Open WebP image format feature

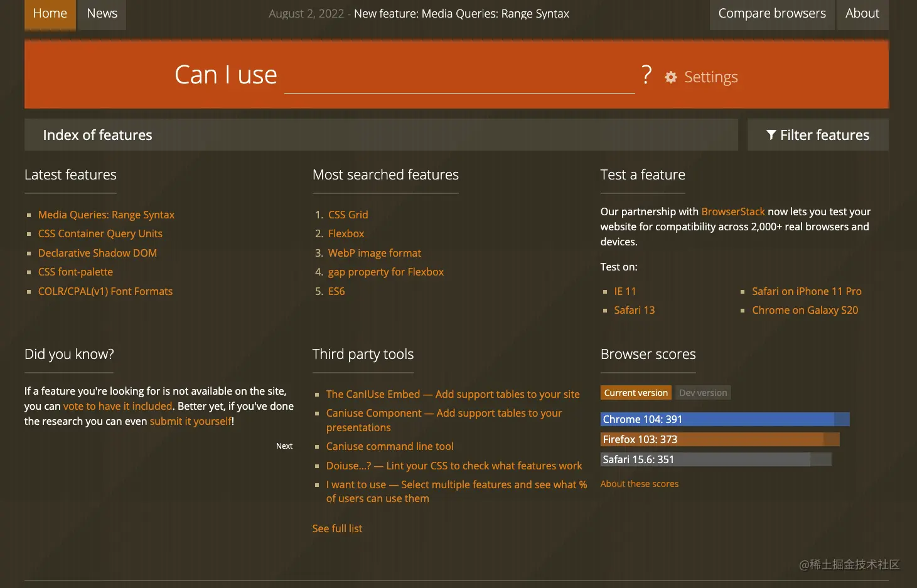(x=375, y=253)
